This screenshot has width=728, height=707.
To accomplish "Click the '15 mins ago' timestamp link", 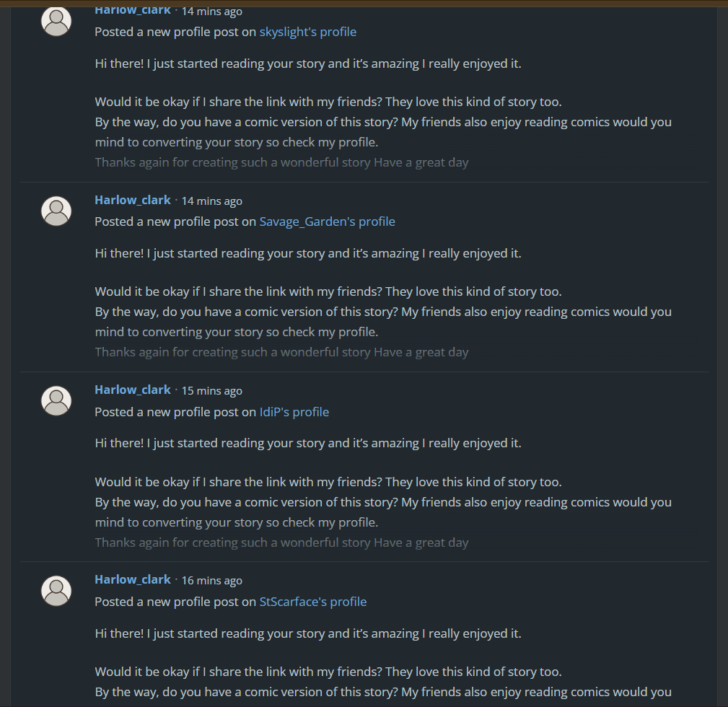I will coord(211,390).
